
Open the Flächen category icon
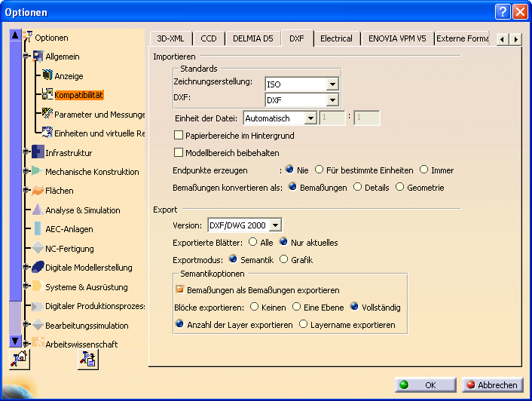click(37, 191)
